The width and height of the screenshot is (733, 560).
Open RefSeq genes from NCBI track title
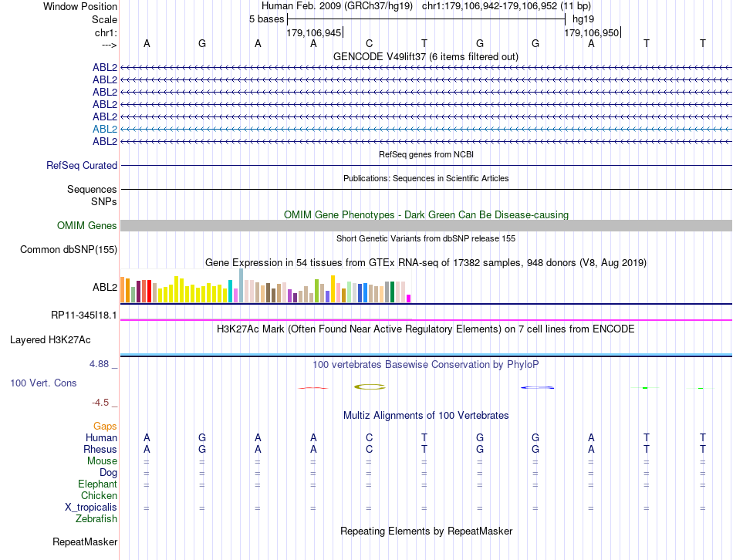(426, 154)
